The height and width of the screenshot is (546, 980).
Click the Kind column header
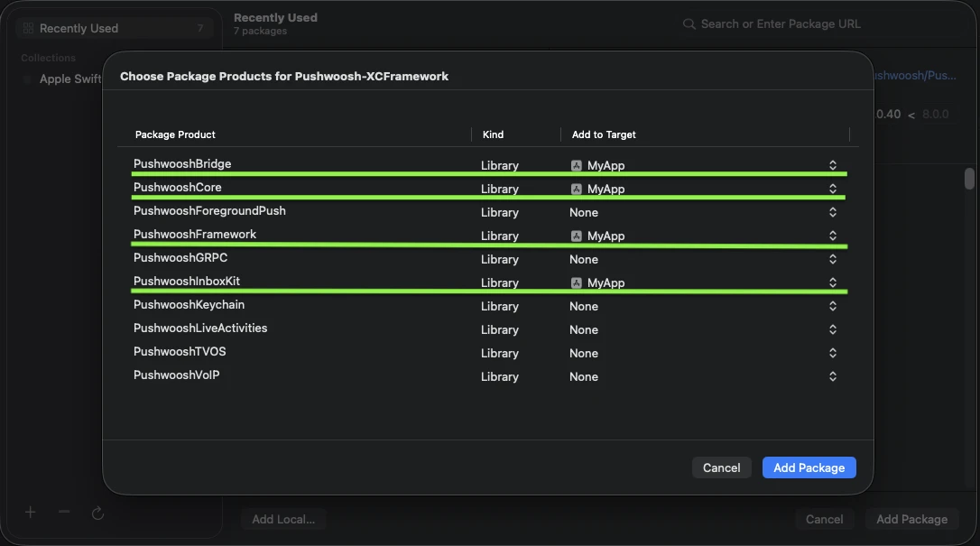(493, 134)
